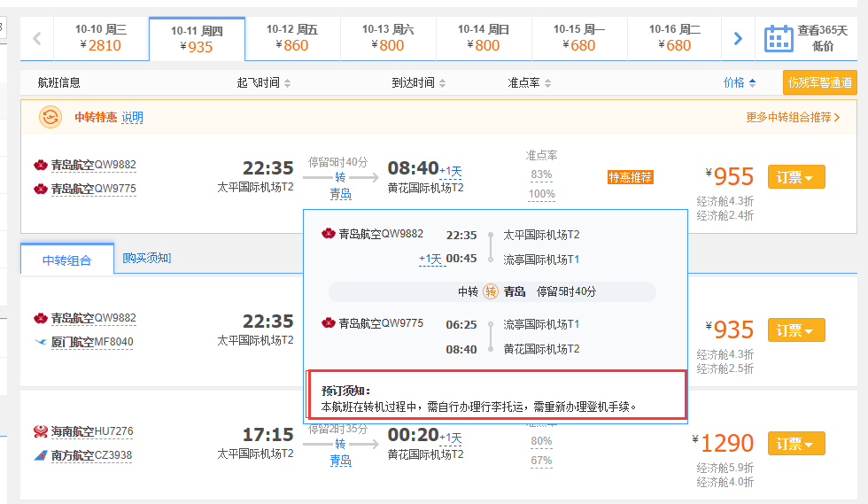The height and width of the screenshot is (504, 868).
Task: Click 流亭国际机场T1 arrival at 00:45 in popup
Action: pyautogui.click(x=541, y=260)
